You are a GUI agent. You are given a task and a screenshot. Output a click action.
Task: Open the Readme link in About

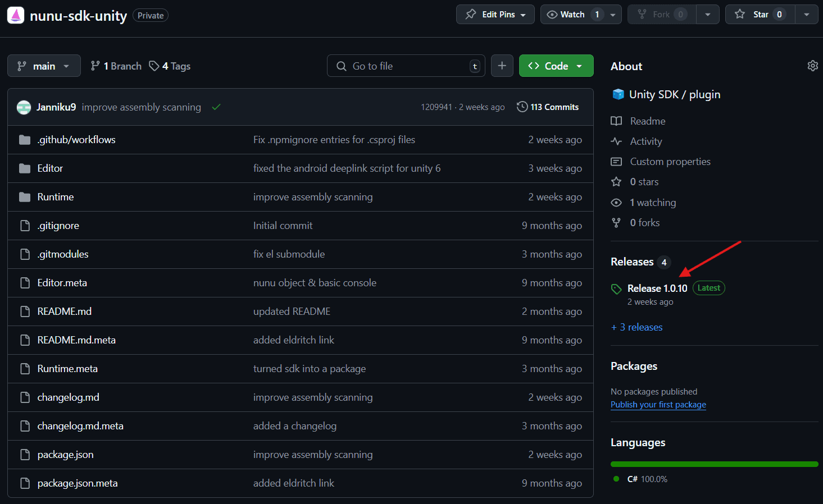(x=648, y=121)
